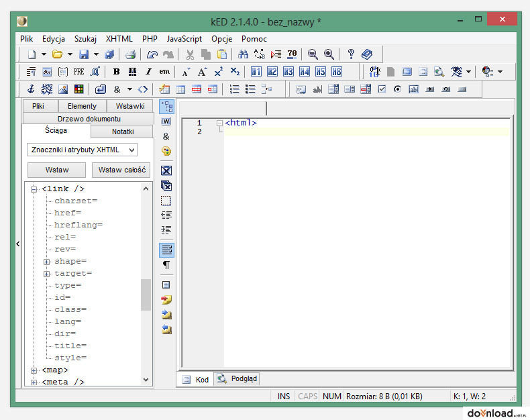This screenshot has height=420, width=530.
Task: Click the New document icon
Action: (32, 54)
